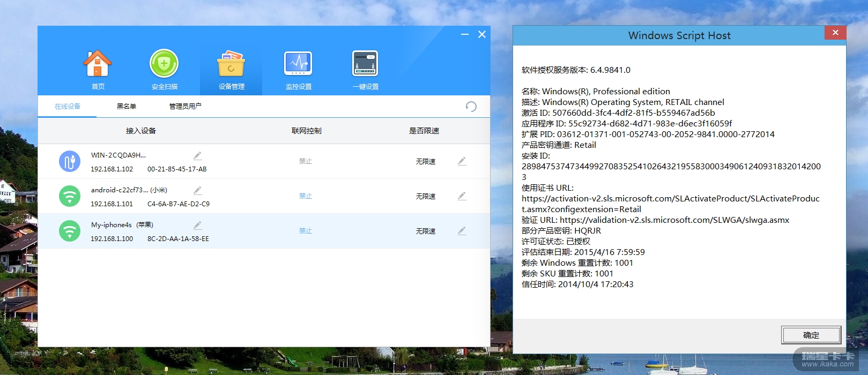Click 禁止 to block My-iphone4s device
Viewport: 868px width, 375px height.
(306, 231)
